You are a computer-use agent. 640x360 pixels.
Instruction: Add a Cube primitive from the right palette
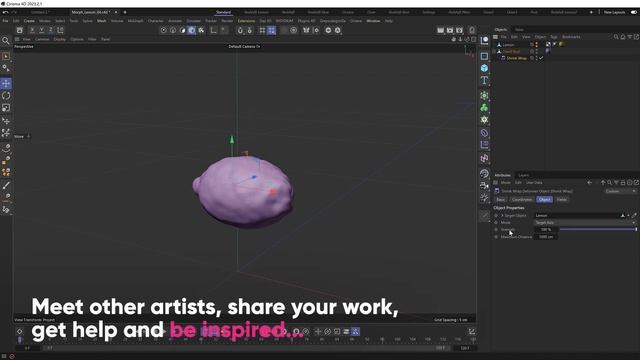(x=484, y=68)
